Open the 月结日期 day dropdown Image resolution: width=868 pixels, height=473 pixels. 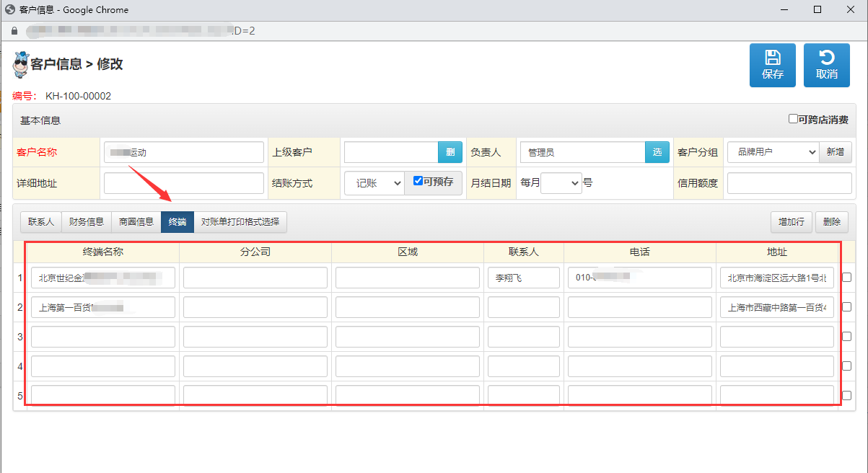click(x=561, y=183)
